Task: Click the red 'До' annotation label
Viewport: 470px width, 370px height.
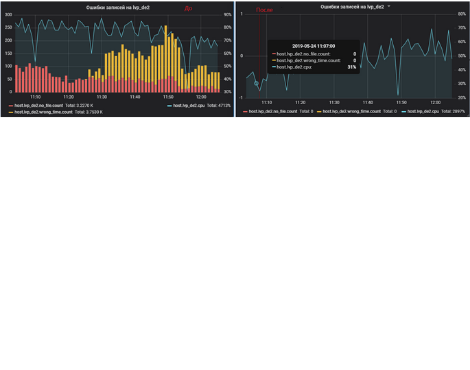Action: (188, 9)
